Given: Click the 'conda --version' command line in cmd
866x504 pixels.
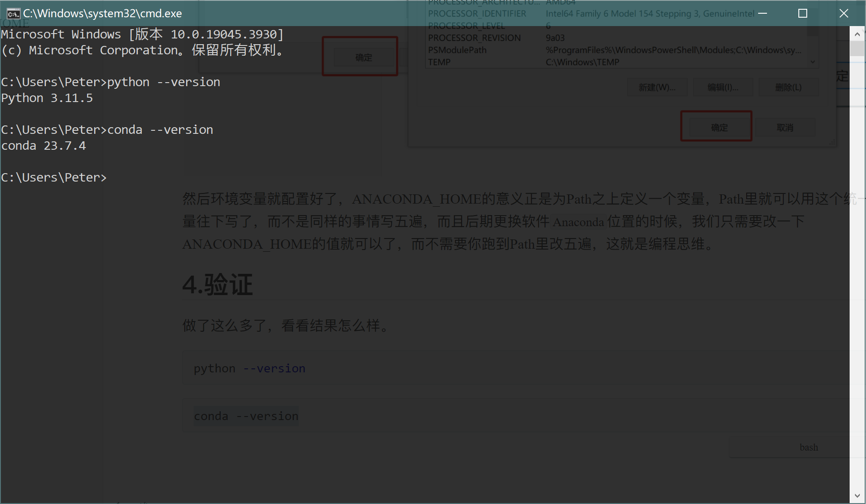Looking at the screenshot, I should pos(107,130).
